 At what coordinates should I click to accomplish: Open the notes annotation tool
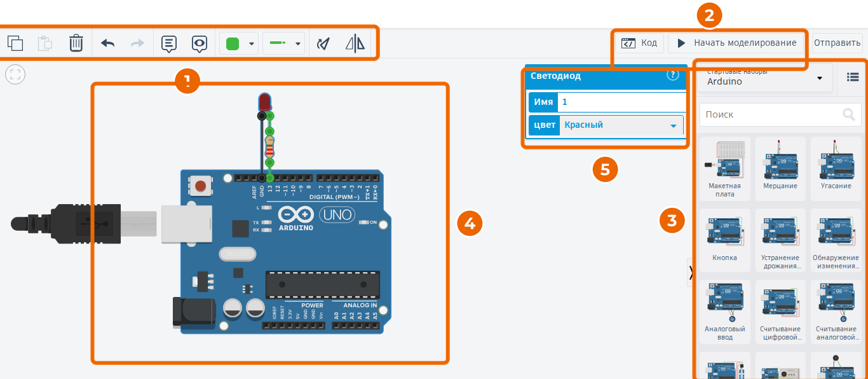[168, 44]
